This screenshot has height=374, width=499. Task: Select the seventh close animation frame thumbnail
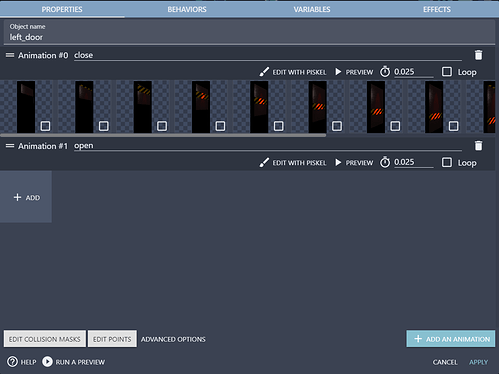click(x=376, y=107)
